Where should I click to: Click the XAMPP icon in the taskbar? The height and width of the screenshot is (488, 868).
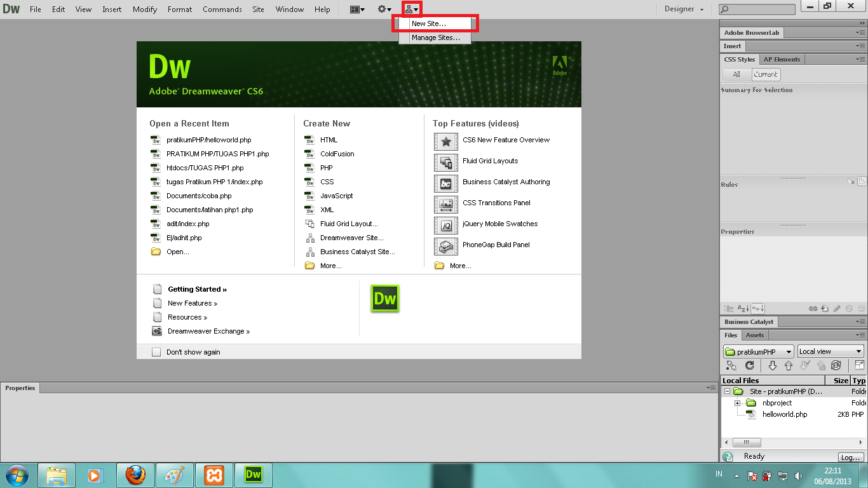(x=214, y=475)
